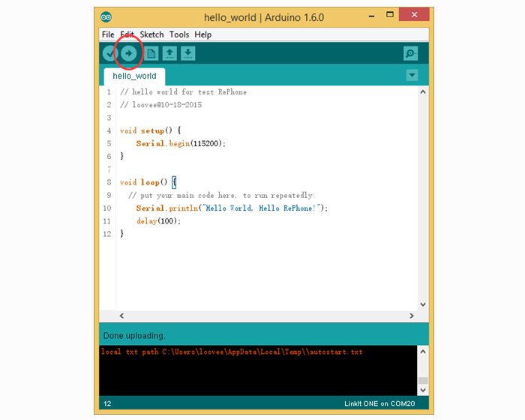Screen dimensions: 525x420
Task: Click line number 12 in status bar
Action: [x=107, y=403]
